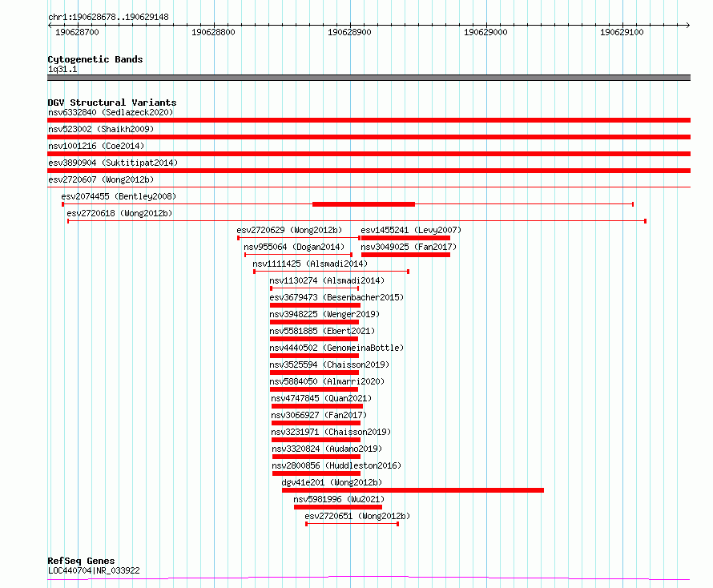Click the red bar under esv1455241
The image size is (713, 588).
[405, 238]
